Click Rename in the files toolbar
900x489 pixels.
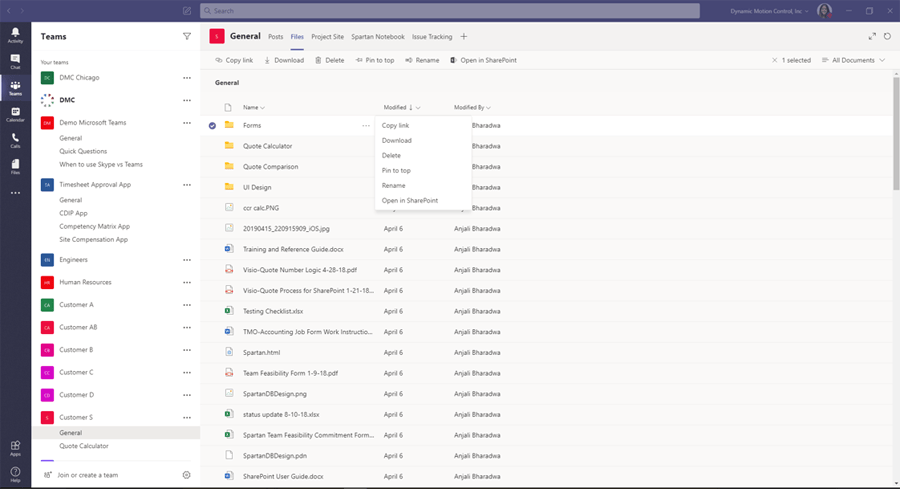422,60
